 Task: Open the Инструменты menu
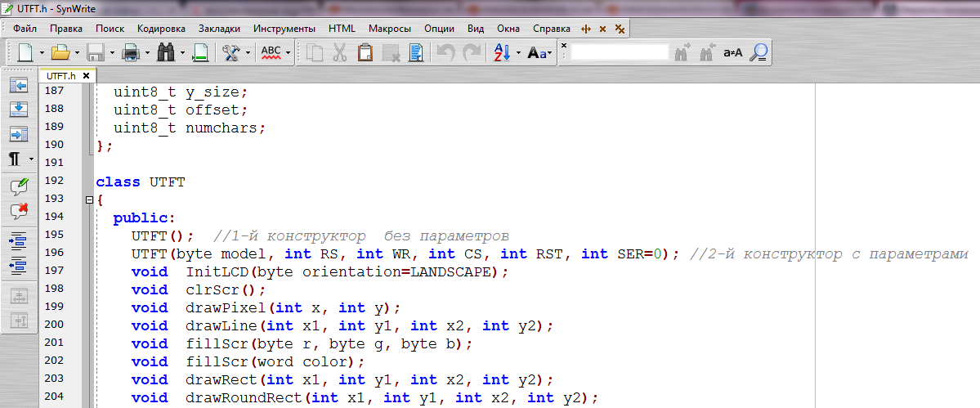pyautogui.click(x=285, y=28)
